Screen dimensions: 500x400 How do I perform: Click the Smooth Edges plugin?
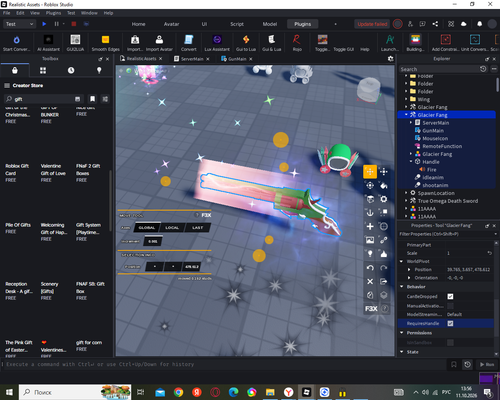(105, 43)
